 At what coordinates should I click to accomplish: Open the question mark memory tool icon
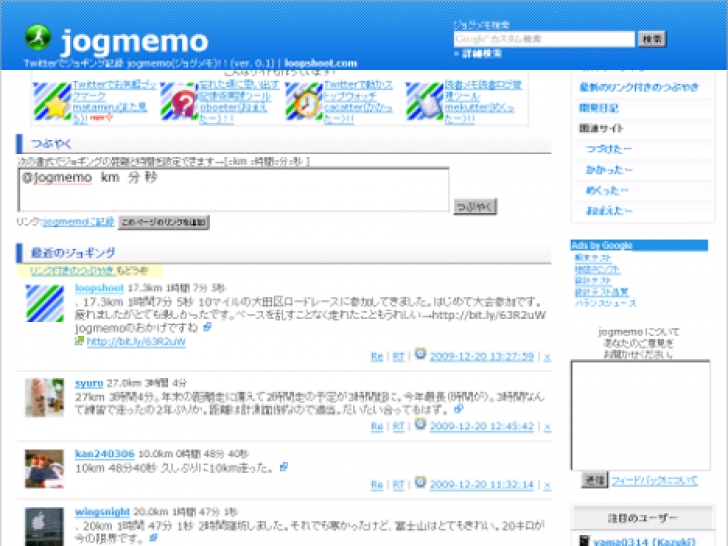tap(179, 101)
